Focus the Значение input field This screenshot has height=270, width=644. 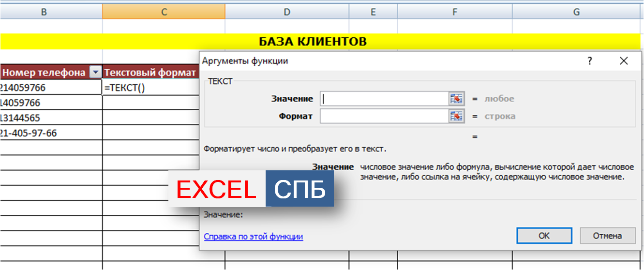point(384,99)
